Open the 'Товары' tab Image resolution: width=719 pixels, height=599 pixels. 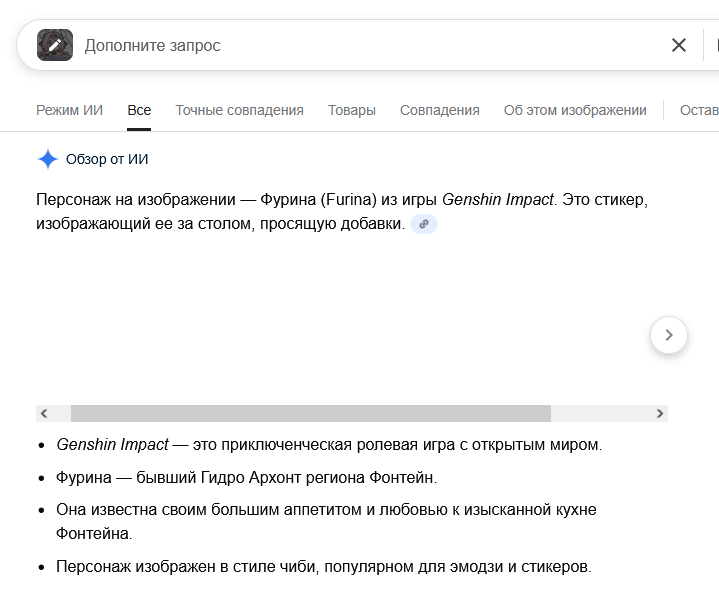pyautogui.click(x=352, y=110)
